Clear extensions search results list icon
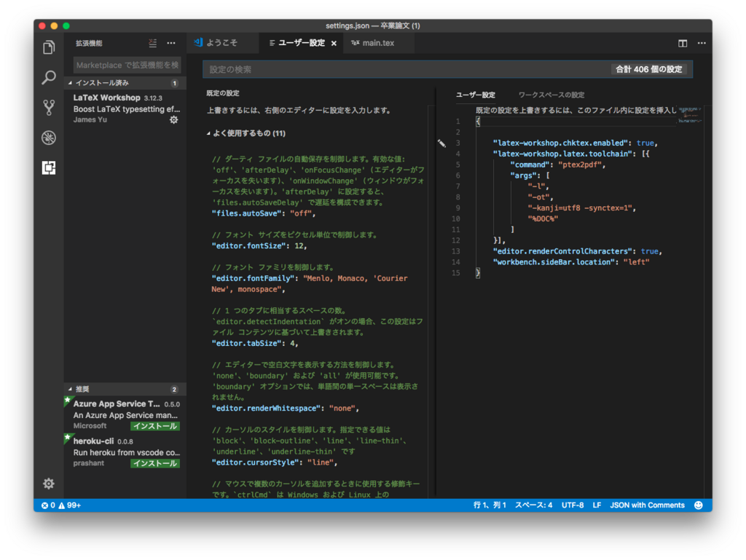746x560 pixels. (153, 43)
